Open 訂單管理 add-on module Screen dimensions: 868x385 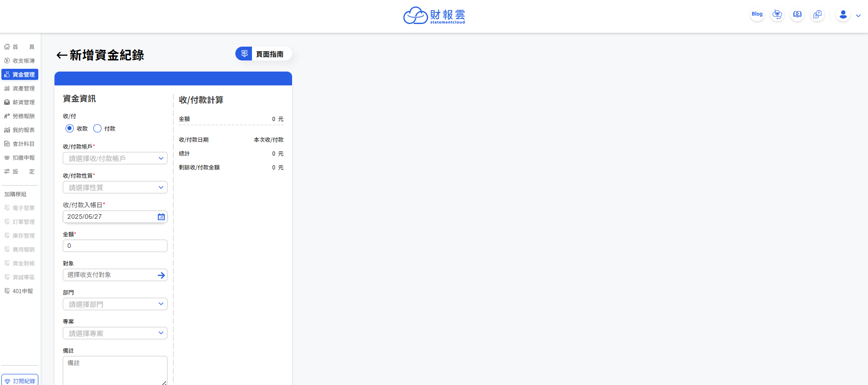click(19, 222)
